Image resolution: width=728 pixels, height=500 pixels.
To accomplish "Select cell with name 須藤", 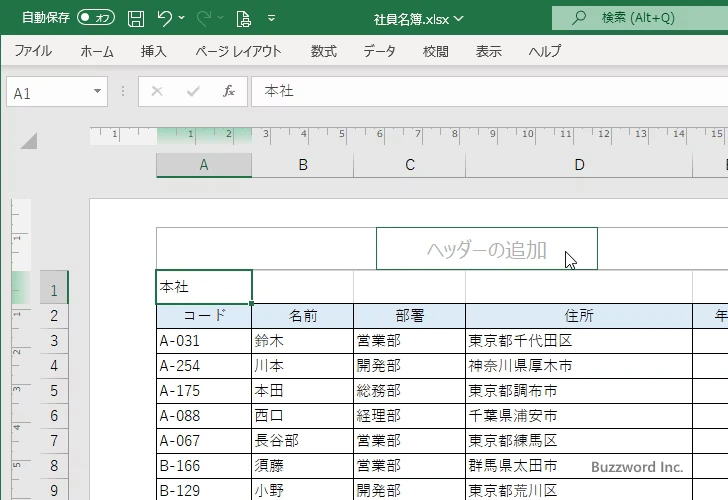I will (x=303, y=466).
